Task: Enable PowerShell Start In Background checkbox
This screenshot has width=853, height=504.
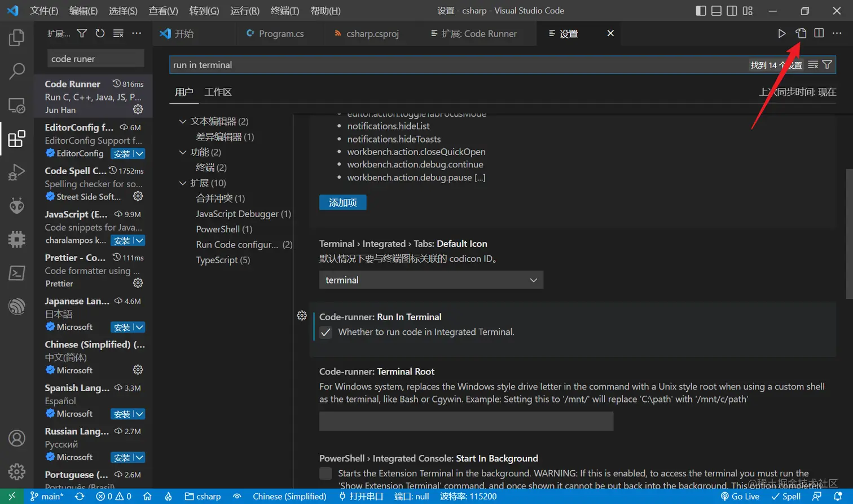Action: 326,474
